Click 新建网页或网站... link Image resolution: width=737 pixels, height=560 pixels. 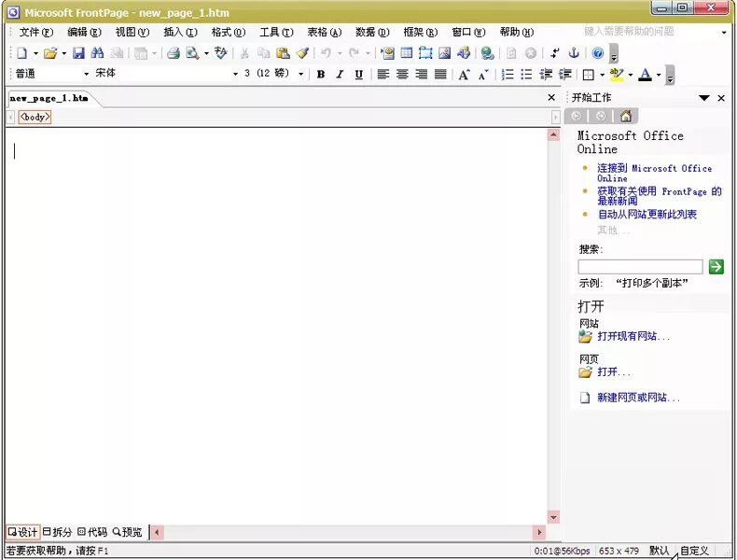click(x=638, y=398)
